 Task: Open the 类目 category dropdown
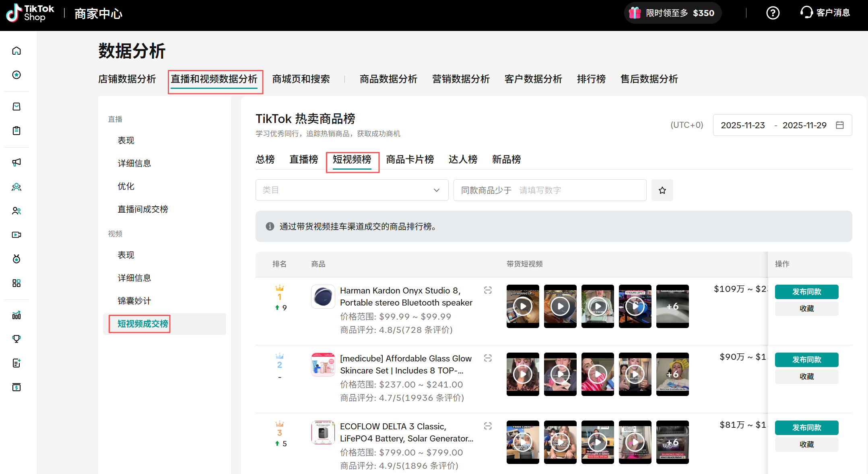(352, 190)
